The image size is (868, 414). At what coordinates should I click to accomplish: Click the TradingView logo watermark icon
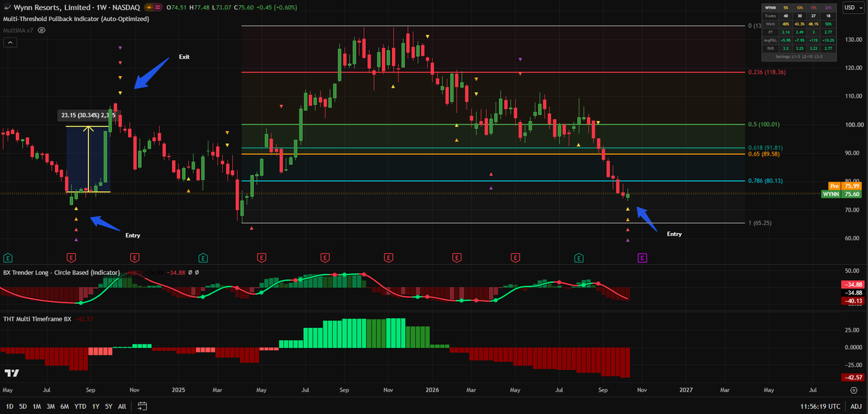click(12, 373)
